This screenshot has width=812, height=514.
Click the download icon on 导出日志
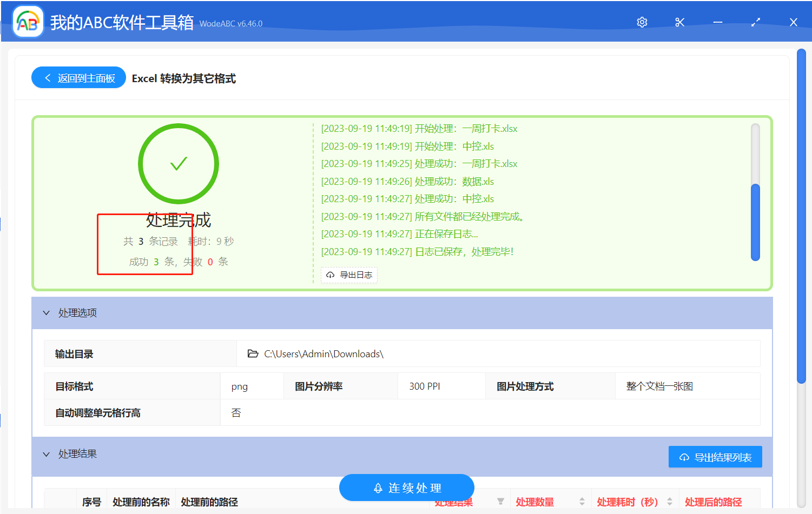pos(330,275)
